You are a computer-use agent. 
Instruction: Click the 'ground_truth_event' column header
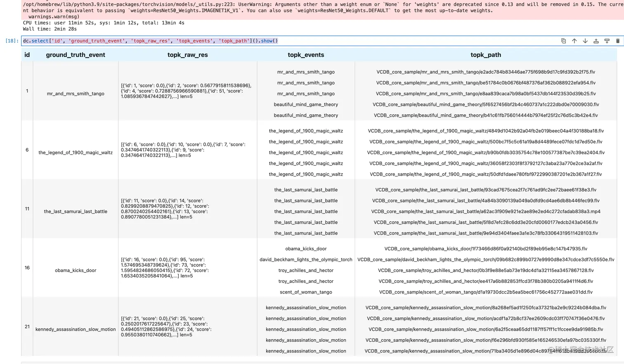(x=76, y=55)
